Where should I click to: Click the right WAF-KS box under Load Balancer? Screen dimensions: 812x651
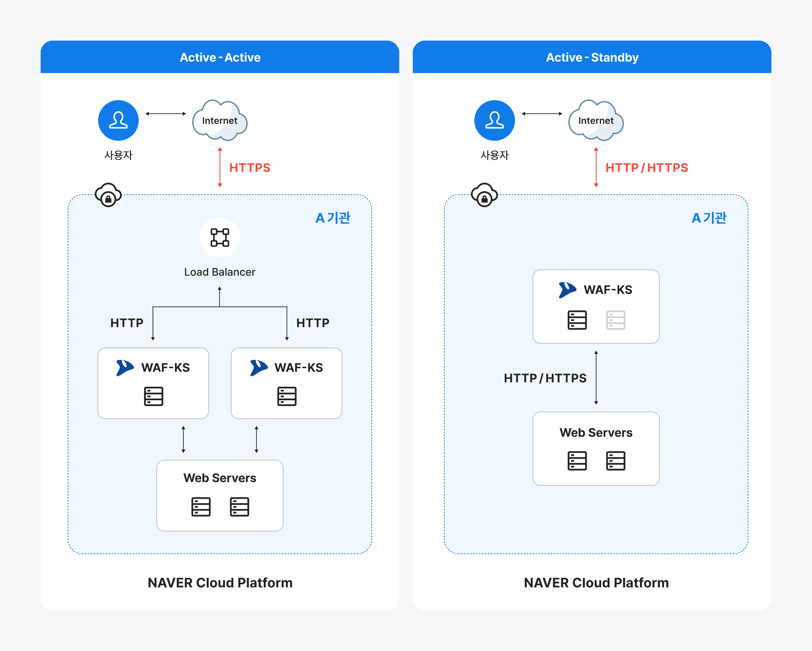coord(286,383)
